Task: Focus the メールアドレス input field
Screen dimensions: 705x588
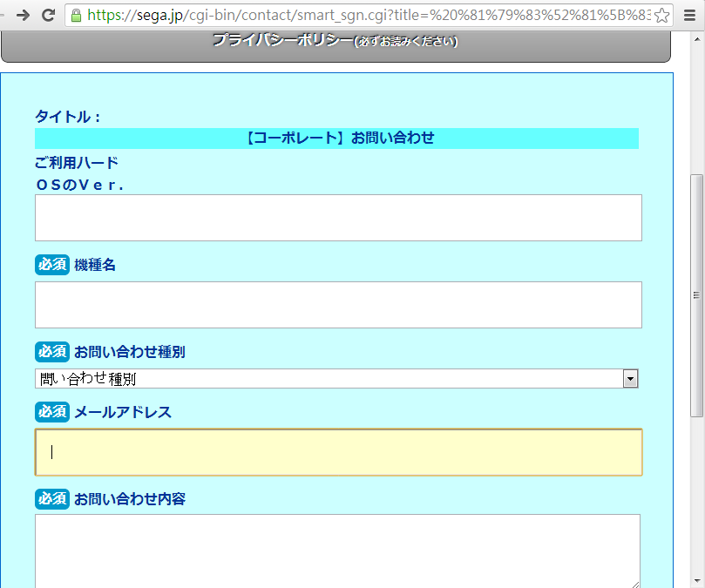Action: click(338, 452)
